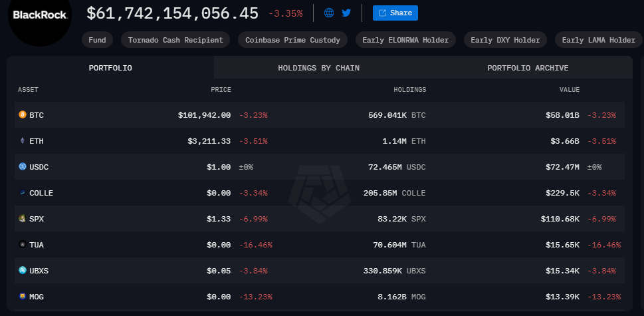
Task: Open the Holdings By Chain tab
Action: click(318, 68)
